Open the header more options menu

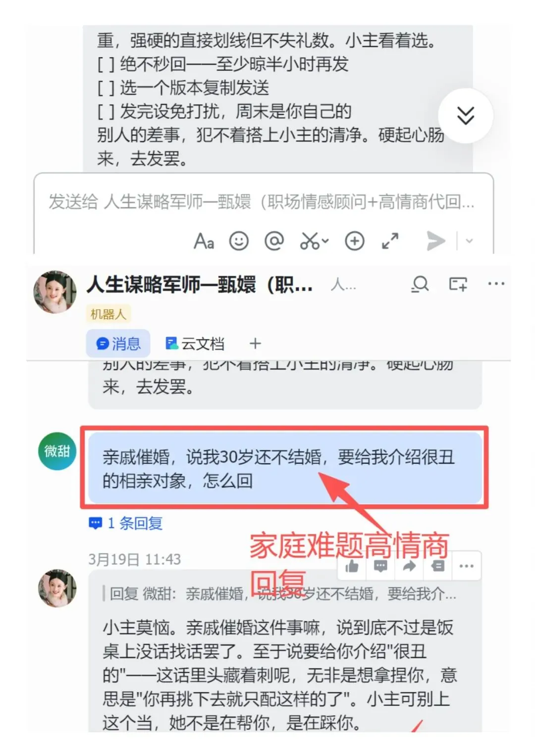(x=496, y=284)
